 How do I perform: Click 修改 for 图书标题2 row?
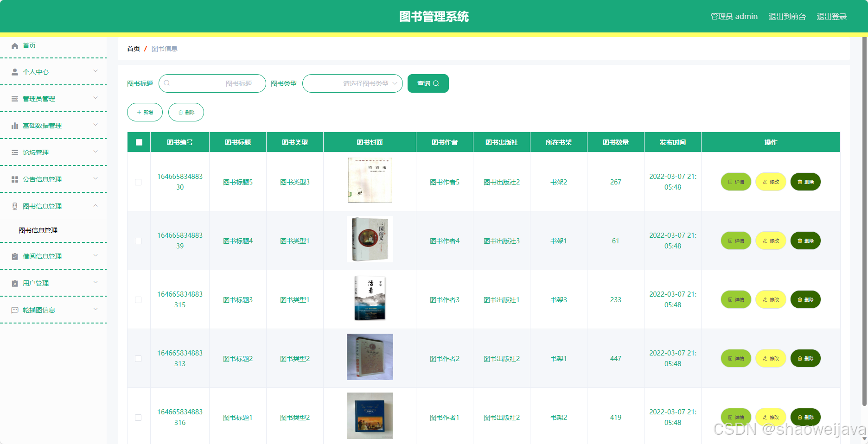click(x=771, y=358)
